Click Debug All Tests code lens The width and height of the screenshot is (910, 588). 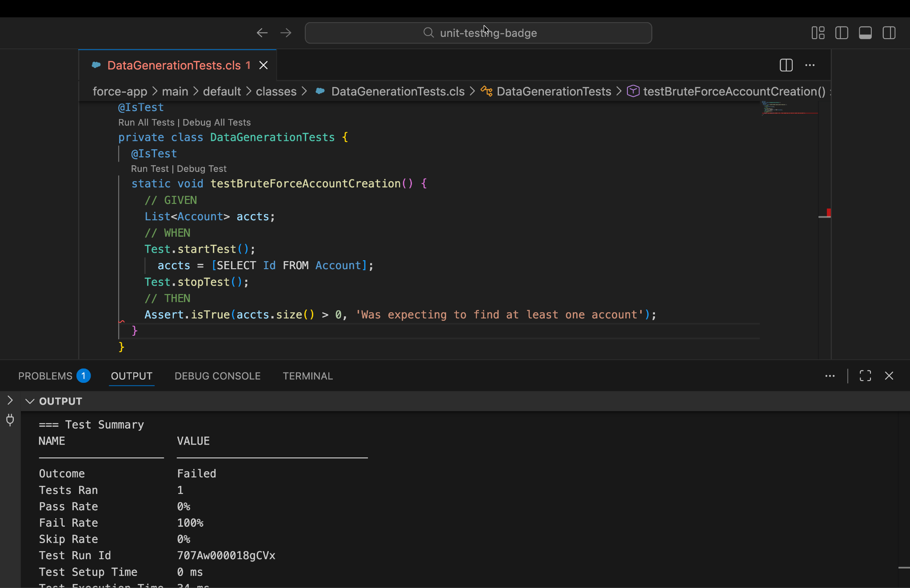coord(216,123)
